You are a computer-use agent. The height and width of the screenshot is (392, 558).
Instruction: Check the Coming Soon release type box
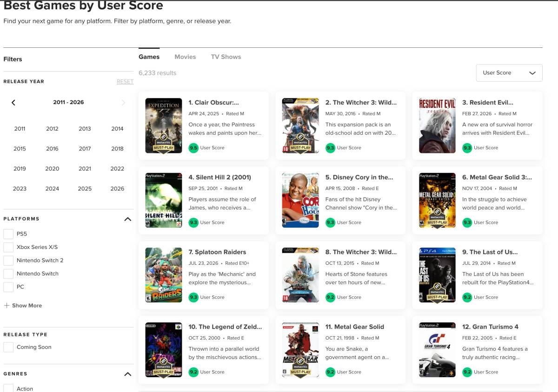click(x=8, y=347)
